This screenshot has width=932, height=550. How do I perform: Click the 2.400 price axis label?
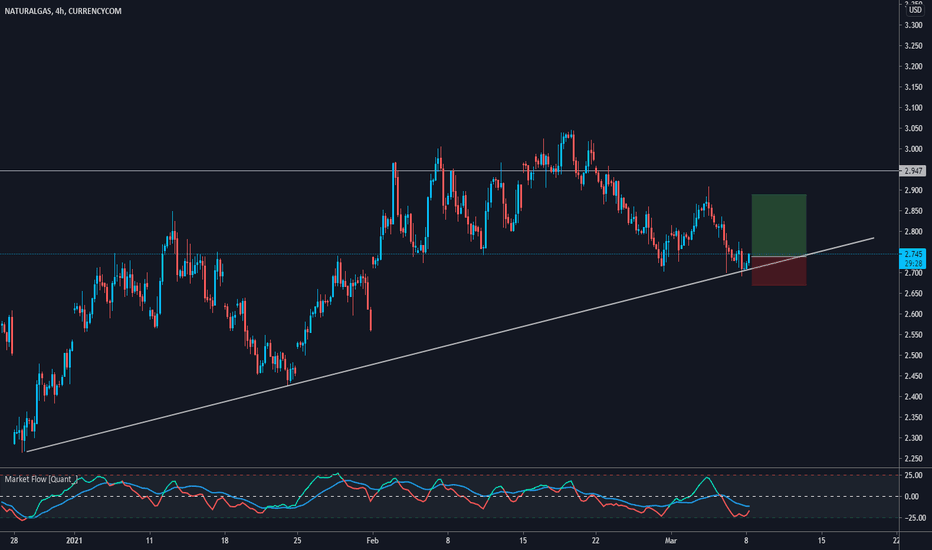point(914,397)
